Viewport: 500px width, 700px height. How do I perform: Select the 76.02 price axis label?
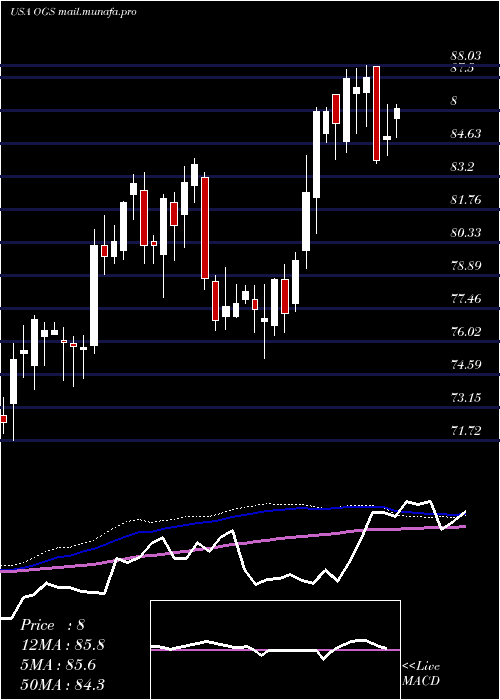[x=466, y=332]
